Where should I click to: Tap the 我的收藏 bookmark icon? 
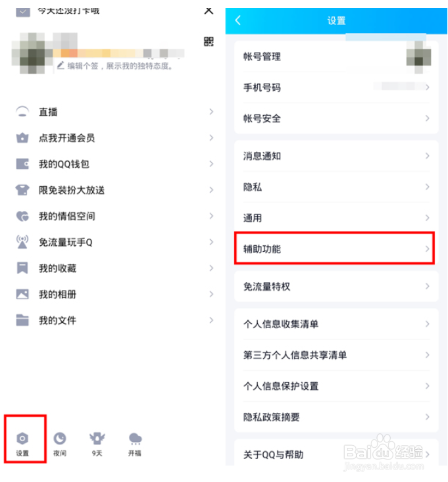pos(22,268)
